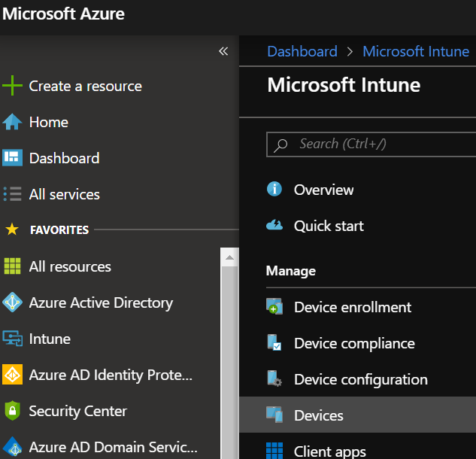Open Device compliance menu item
Screen dimensions: 476x459
pos(354,343)
